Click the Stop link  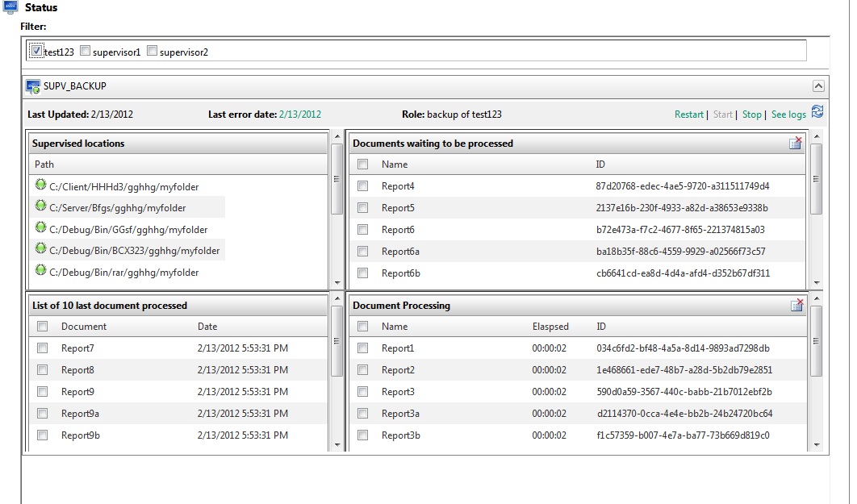coord(751,115)
